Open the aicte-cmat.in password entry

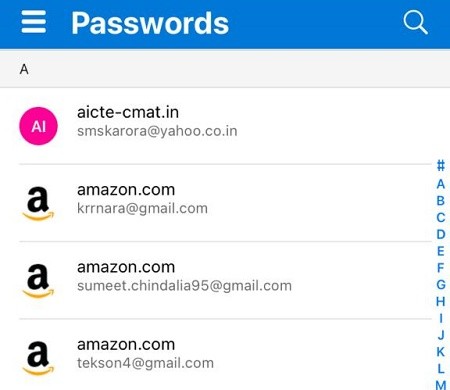(x=225, y=126)
